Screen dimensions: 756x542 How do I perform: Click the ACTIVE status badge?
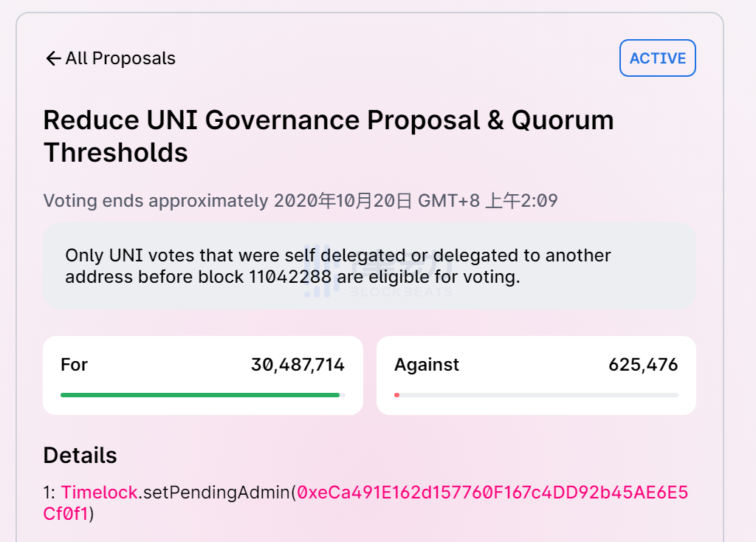coord(657,58)
